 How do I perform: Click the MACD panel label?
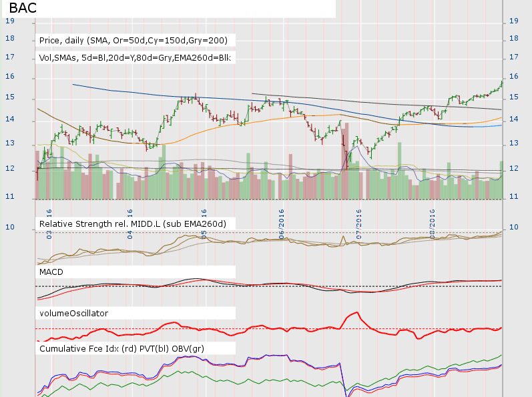click(x=51, y=272)
